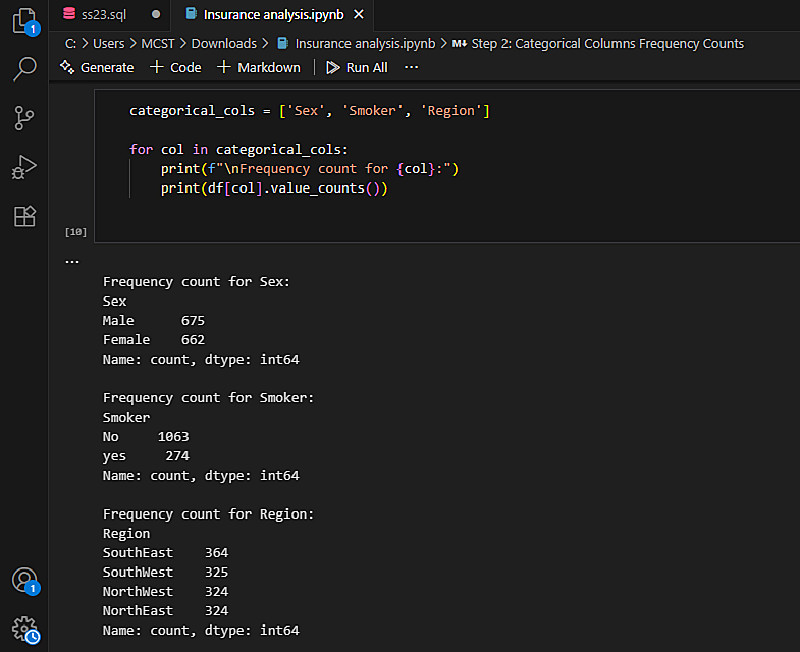Screen dimensions: 800x652
Task: Open the Explorer view icon
Action: (x=24, y=21)
